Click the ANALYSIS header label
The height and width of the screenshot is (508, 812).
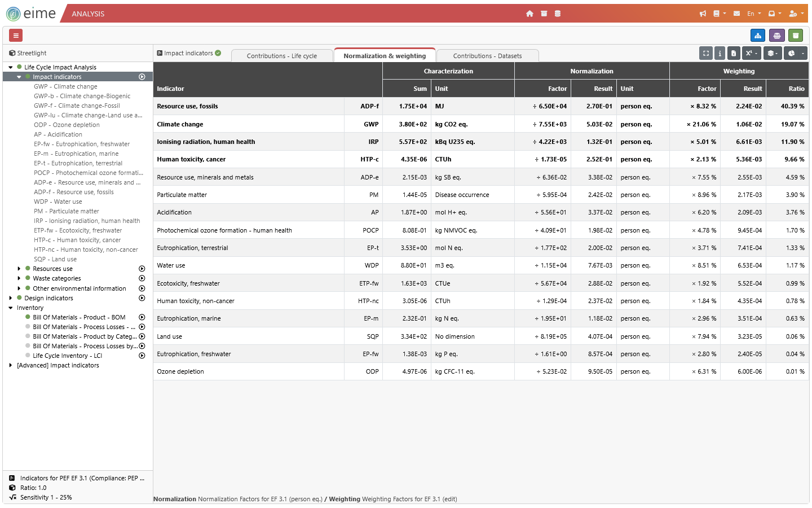(x=88, y=14)
